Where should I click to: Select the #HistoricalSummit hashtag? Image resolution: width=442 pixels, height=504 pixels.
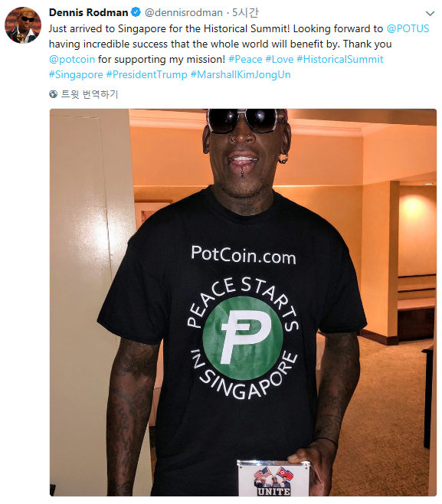tap(340, 60)
